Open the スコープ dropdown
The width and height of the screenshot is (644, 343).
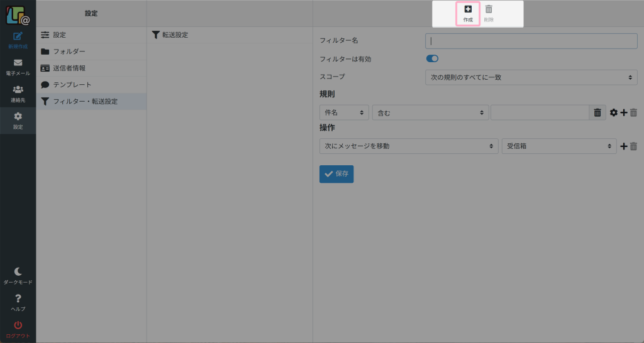point(531,77)
